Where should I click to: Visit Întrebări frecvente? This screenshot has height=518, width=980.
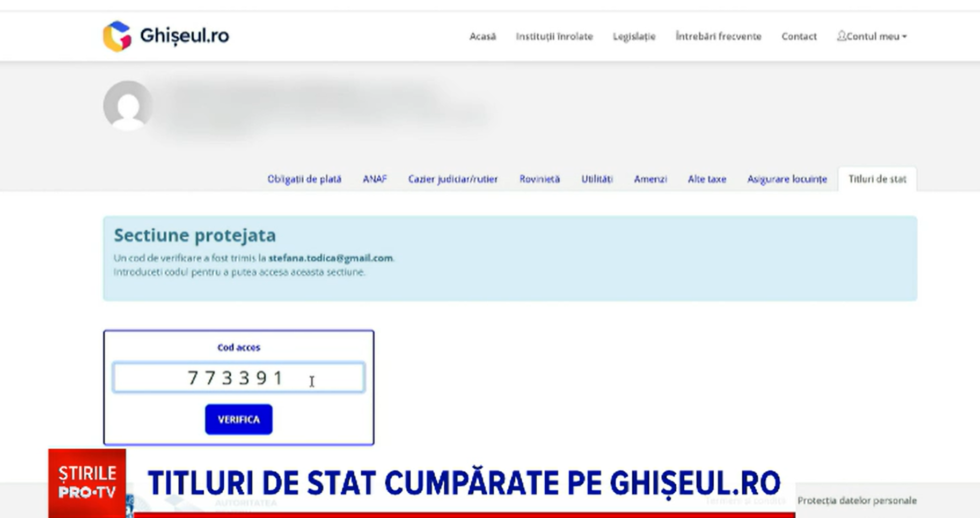719,37
